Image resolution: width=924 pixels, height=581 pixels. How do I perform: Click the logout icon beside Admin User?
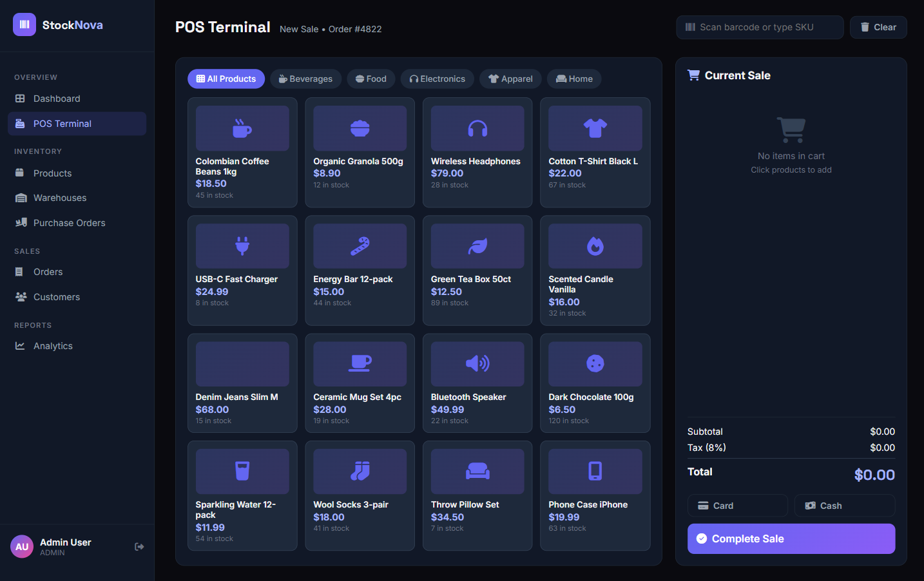(139, 547)
